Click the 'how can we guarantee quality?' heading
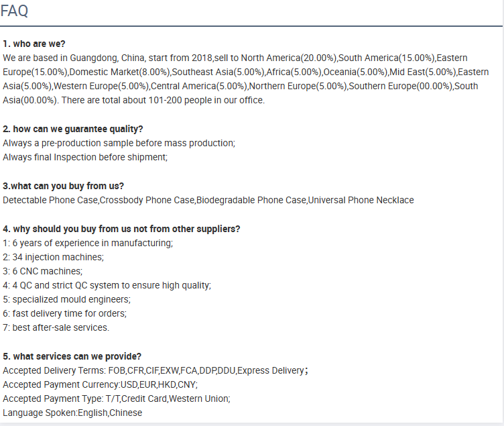The width and height of the screenshot is (504, 426). tap(73, 129)
